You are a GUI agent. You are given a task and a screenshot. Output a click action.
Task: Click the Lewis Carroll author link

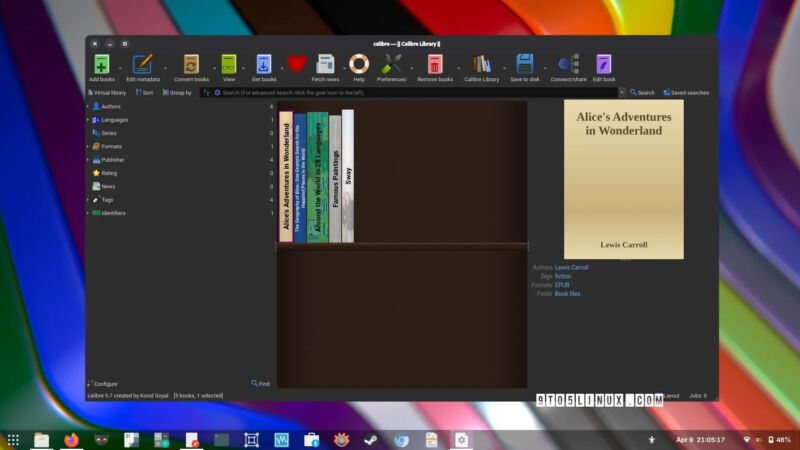[x=572, y=267]
